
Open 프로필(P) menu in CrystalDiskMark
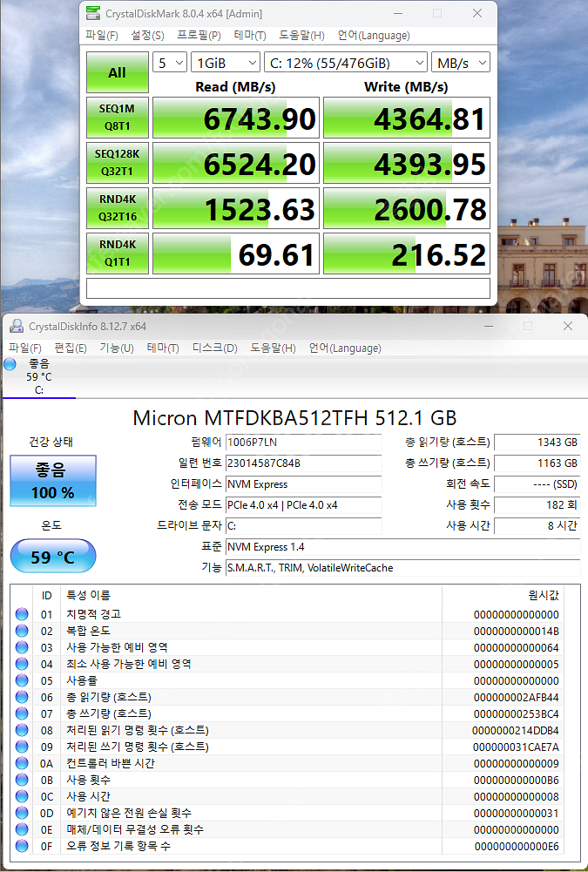pyautogui.click(x=199, y=36)
